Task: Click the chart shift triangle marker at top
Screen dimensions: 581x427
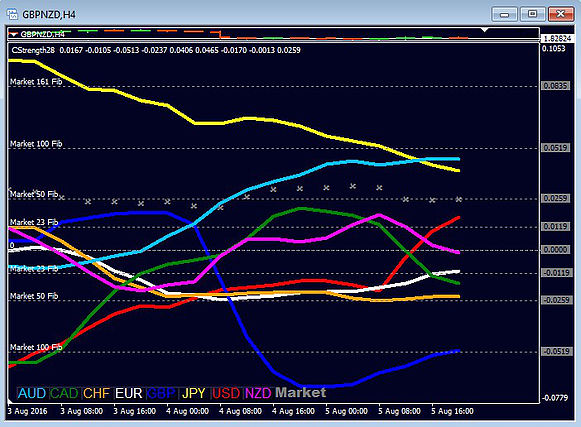Action: [x=484, y=30]
